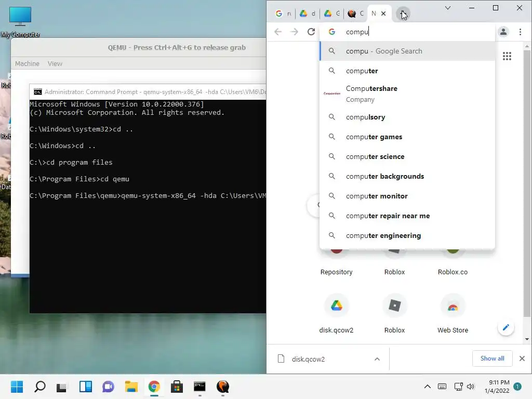The width and height of the screenshot is (532, 399).
Task: Pick the 'computer engineering' suggestion
Action: point(407,235)
